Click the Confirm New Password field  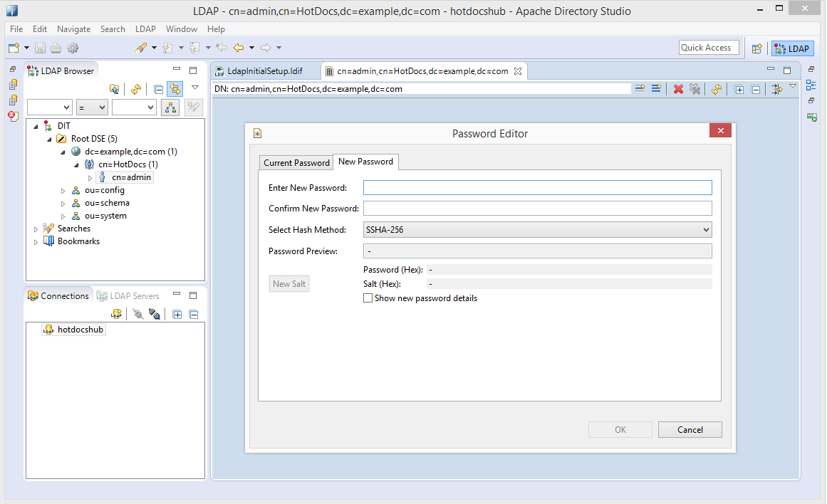537,209
